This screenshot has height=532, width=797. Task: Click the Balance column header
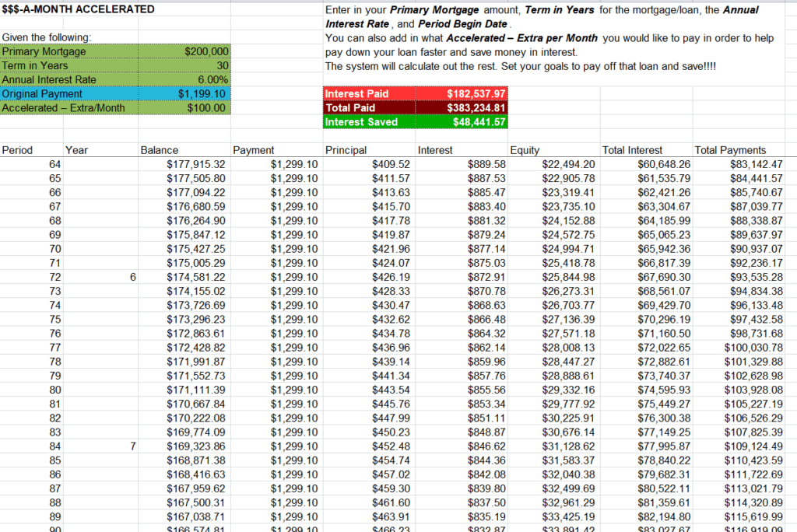coord(184,150)
